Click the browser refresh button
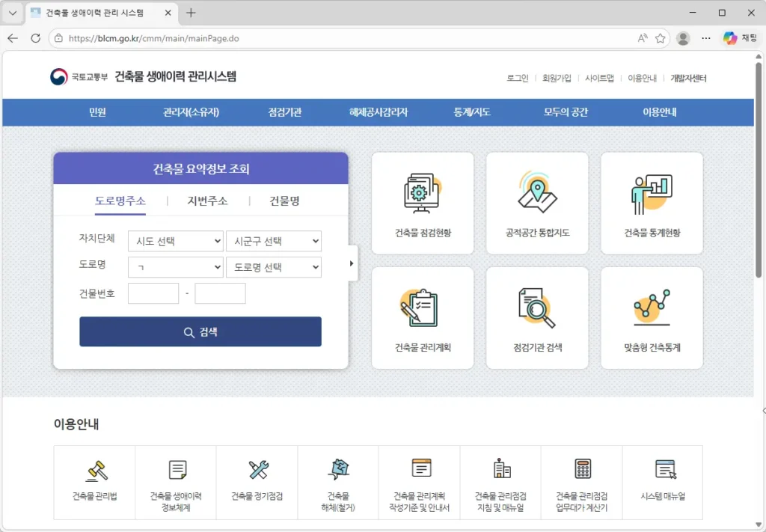The width and height of the screenshot is (766, 532). tap(35, 38)
